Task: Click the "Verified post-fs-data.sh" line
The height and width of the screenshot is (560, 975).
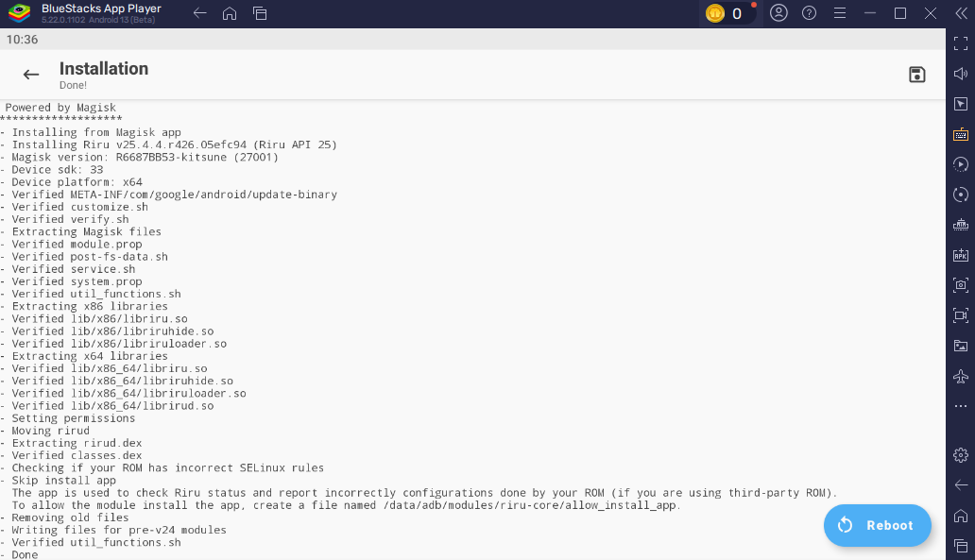Action: pos(85,257)
